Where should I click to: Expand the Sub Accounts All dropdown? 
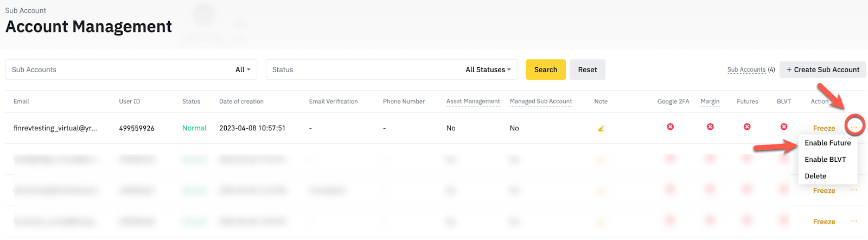tap(243, 70)
